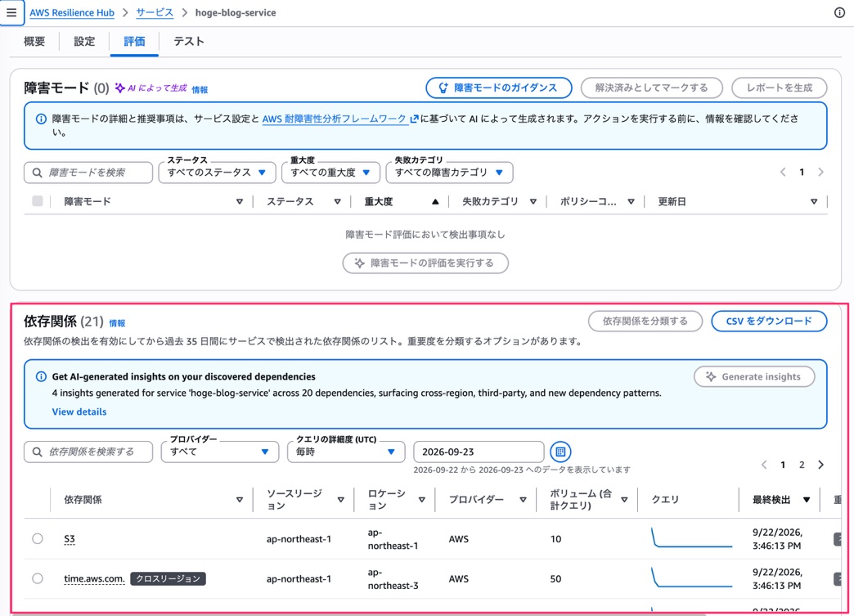Screen dimensions: 854x616
Task: Go to previous page in failure modes pager
Action: (783, 172)
